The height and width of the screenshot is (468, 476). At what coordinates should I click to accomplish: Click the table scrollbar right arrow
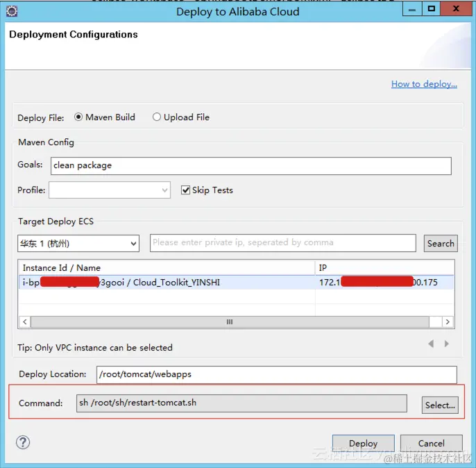pos(448,321)
